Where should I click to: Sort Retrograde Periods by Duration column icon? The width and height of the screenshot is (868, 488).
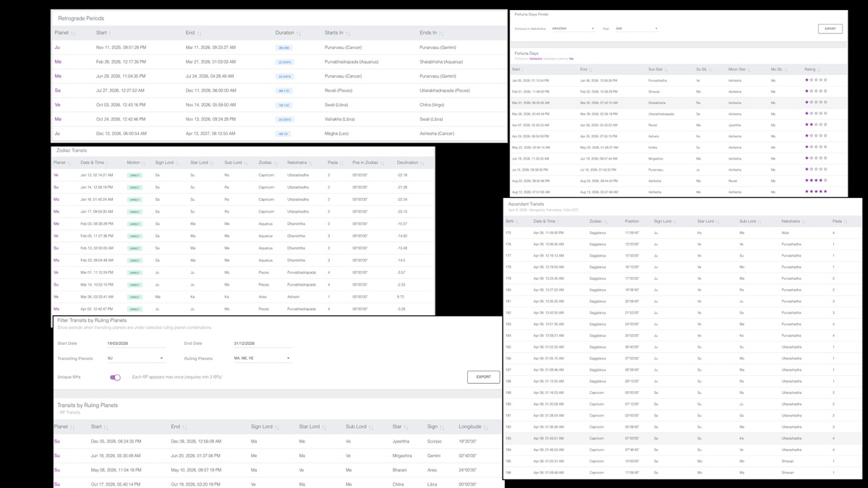click(299, 33)
